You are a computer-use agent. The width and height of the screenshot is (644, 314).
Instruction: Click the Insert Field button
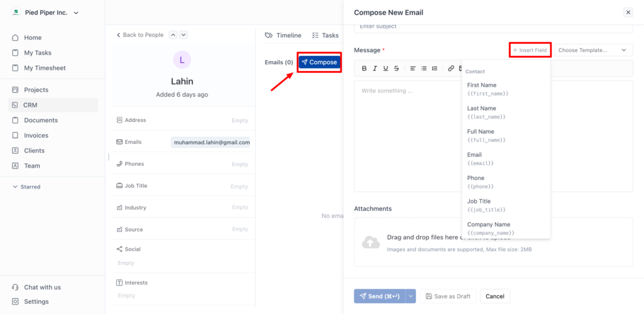point(530,50)
